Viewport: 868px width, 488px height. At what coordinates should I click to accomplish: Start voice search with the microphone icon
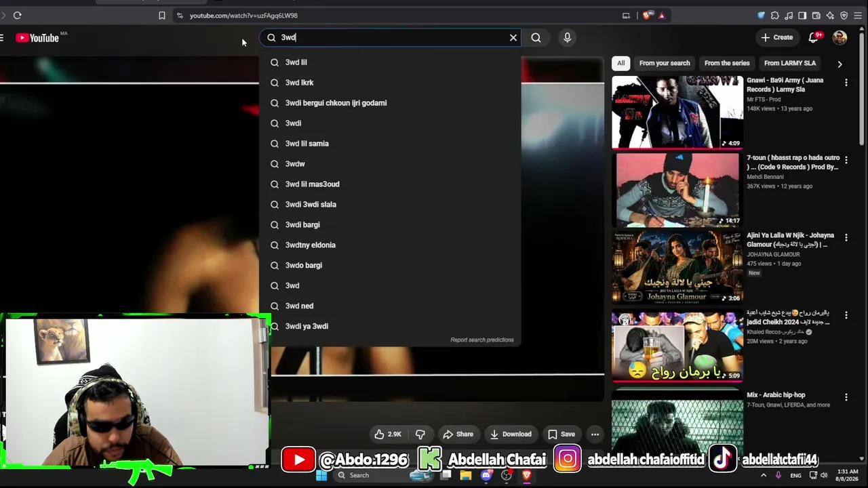point(568,38)
